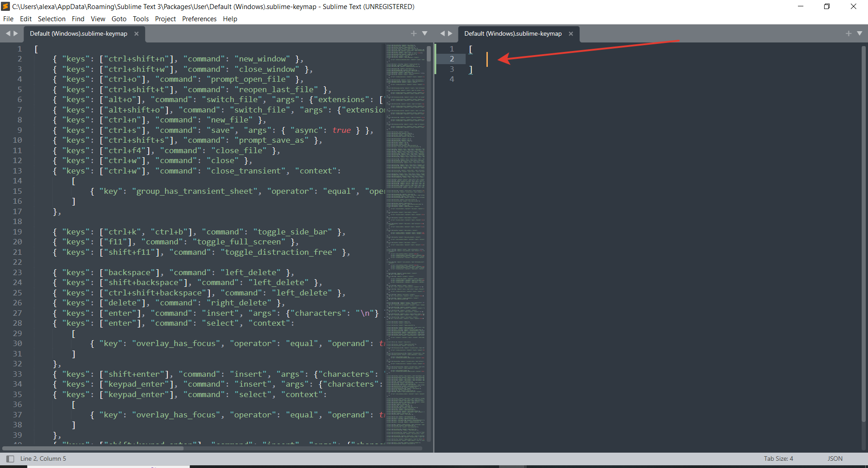Add a new tab in left pane
The height and width of the screenshot is (468, 868).
tap(414, 33)
